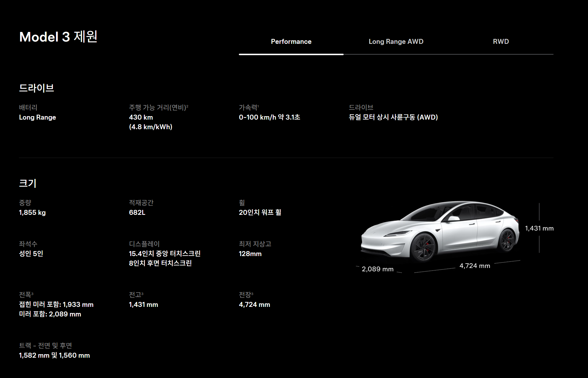Image resolution: width=588 pixels, height=378 pixels.
Task: Click the 'Model 3 제원' page heading
Action: point(58,37)
